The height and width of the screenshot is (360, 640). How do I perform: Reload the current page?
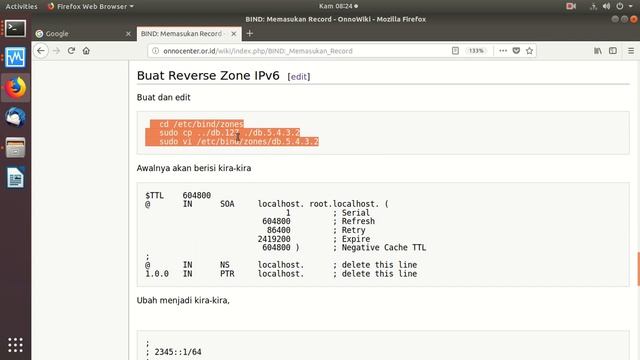click(71, 51)
